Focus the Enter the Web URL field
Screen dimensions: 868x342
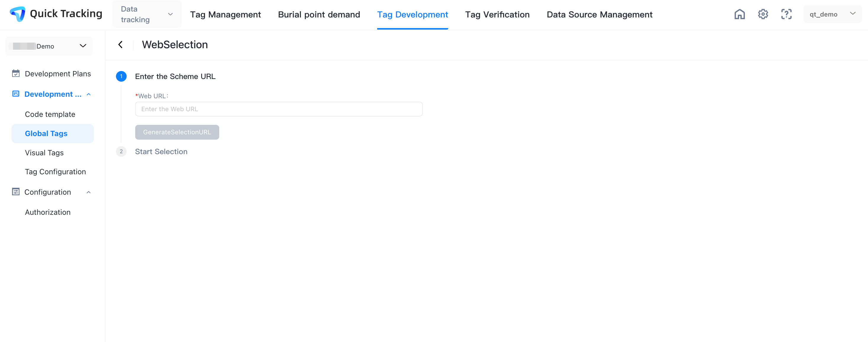[x=278, y=109]
